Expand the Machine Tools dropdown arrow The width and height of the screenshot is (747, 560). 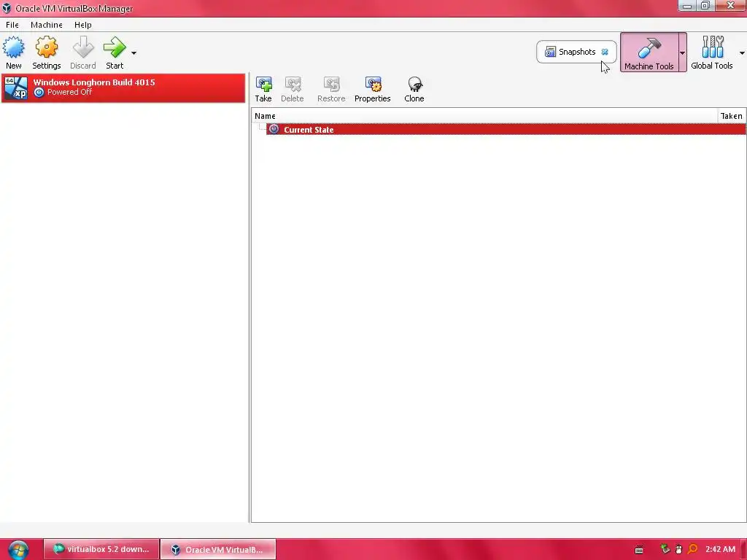(x=682, y=52)
